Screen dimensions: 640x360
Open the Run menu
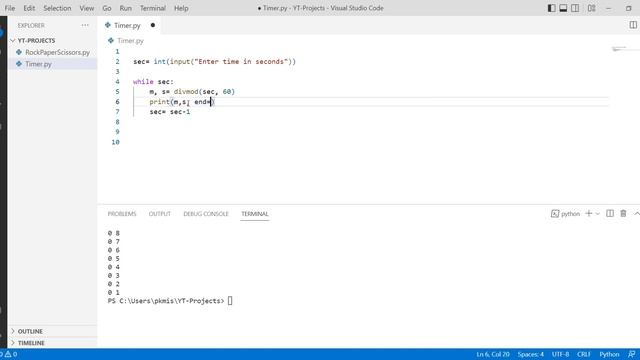pyautogui.click(x=126, y=8)
